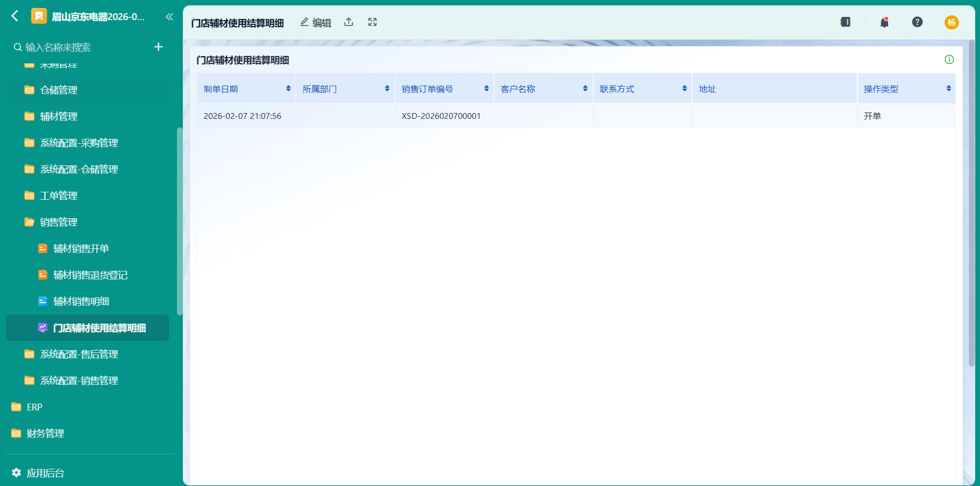Screen dimensions: 980x486
Task: Click the back arrow icon
Action: pyautogui.click(x=15, y=16)
